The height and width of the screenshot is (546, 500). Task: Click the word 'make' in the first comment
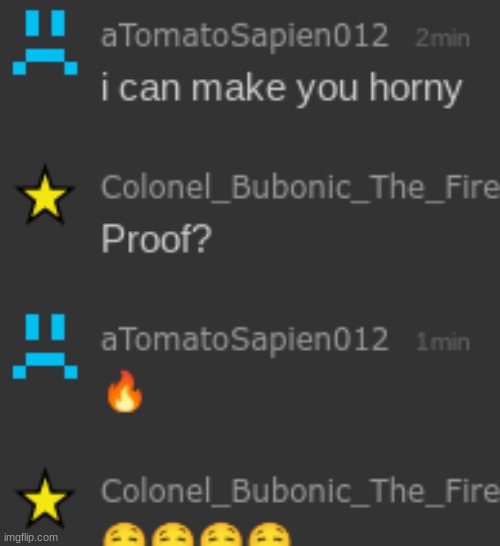(239, 88)
